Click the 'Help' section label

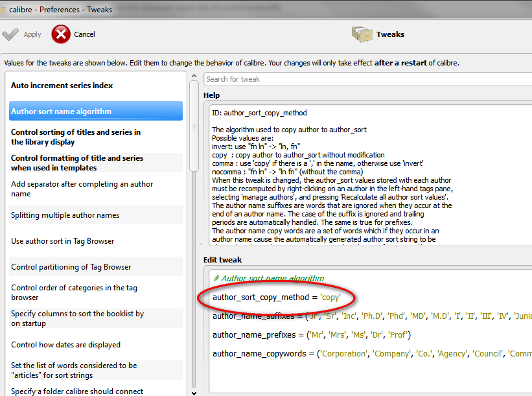point(211,95)
